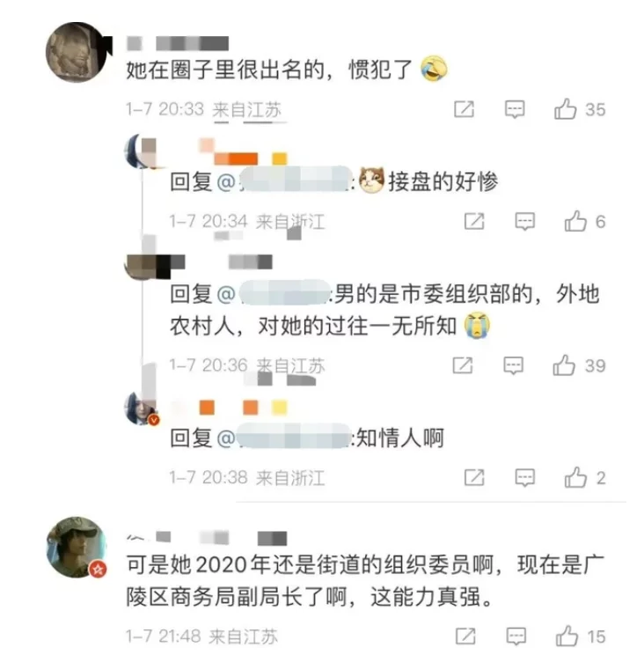The image size is (644, 670).
Task: Like the reply with 39 likes
Action: [564, 365]
